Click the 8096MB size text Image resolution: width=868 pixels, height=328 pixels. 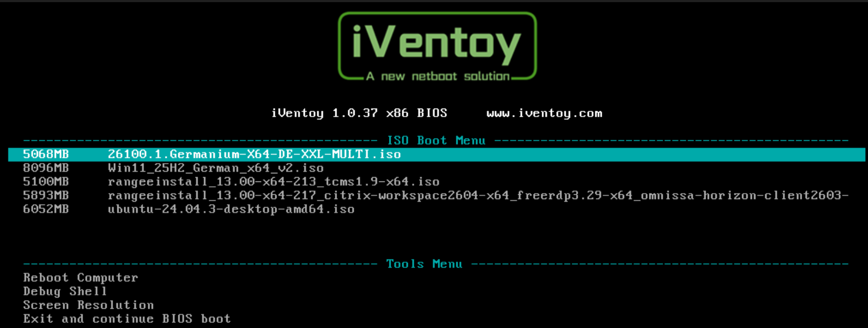point(46,168)
